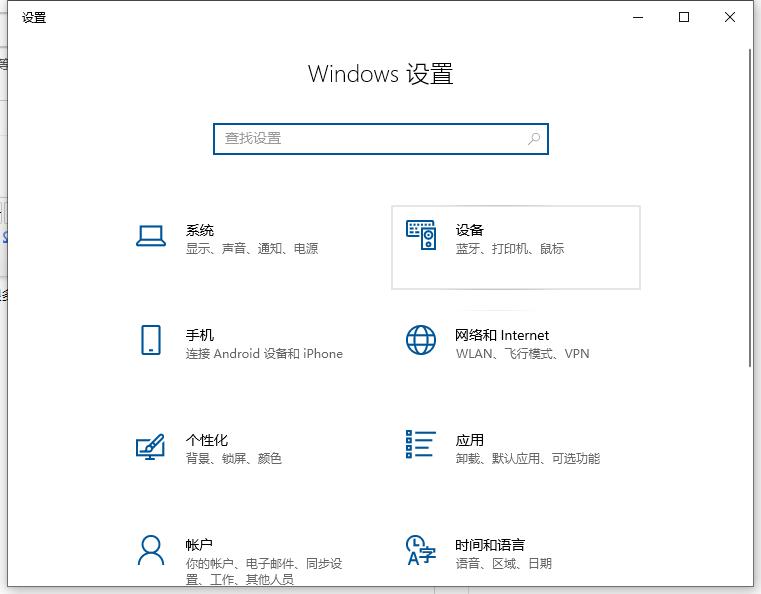This screenshot has height=594, width=761.
Task: Click the 语音、区域、日期 description
Action: (x=503, y=563)
